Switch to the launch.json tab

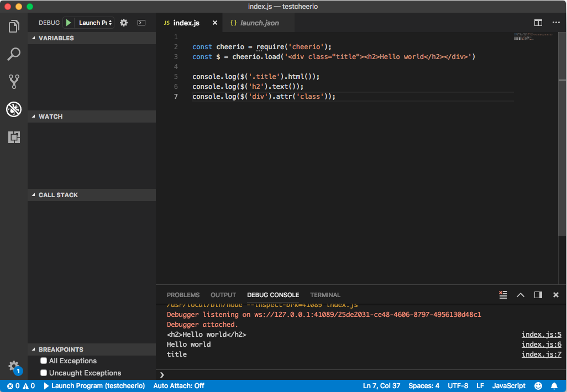[x=259, y=23]
